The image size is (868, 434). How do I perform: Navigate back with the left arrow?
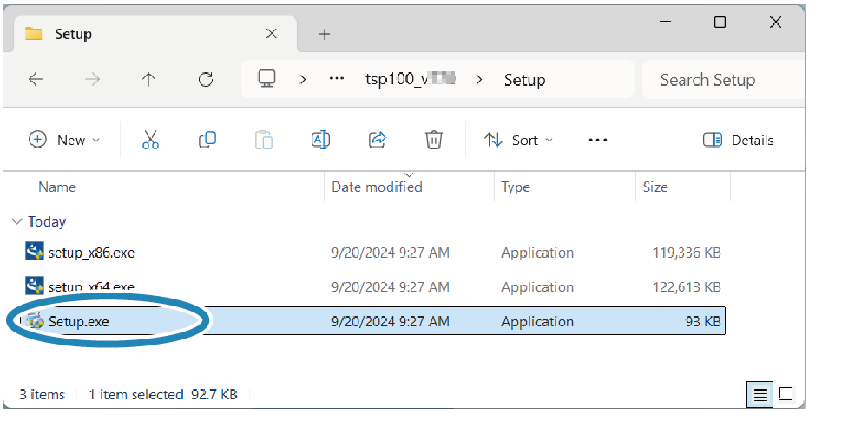tap(36, 80)
